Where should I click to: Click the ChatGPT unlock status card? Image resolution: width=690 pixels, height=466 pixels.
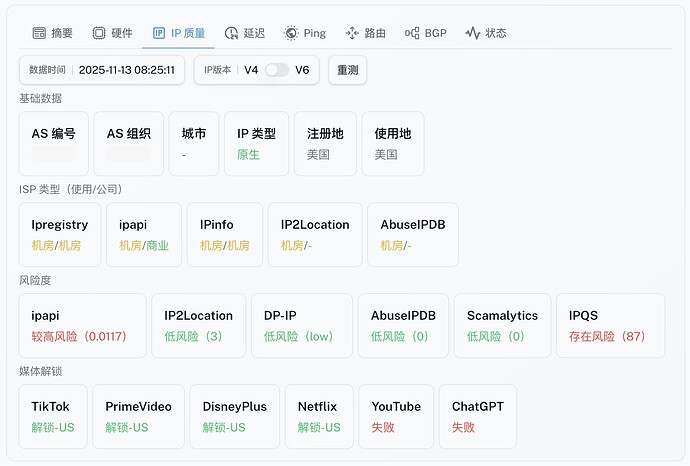(478, 416)
